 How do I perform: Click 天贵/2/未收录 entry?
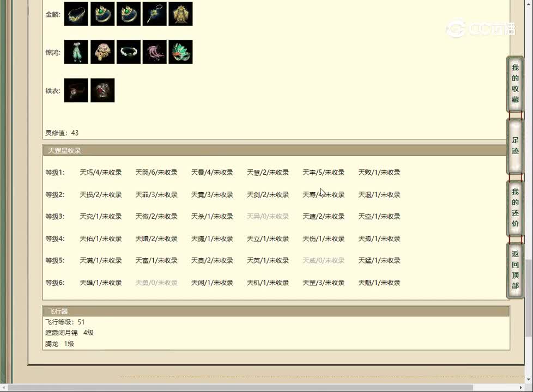point(212,261)
